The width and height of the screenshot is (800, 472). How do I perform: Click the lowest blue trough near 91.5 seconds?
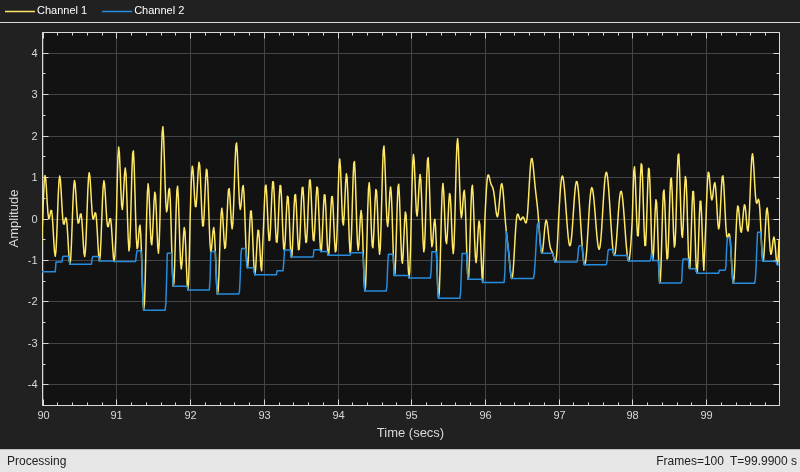click(x=154, y=310)
